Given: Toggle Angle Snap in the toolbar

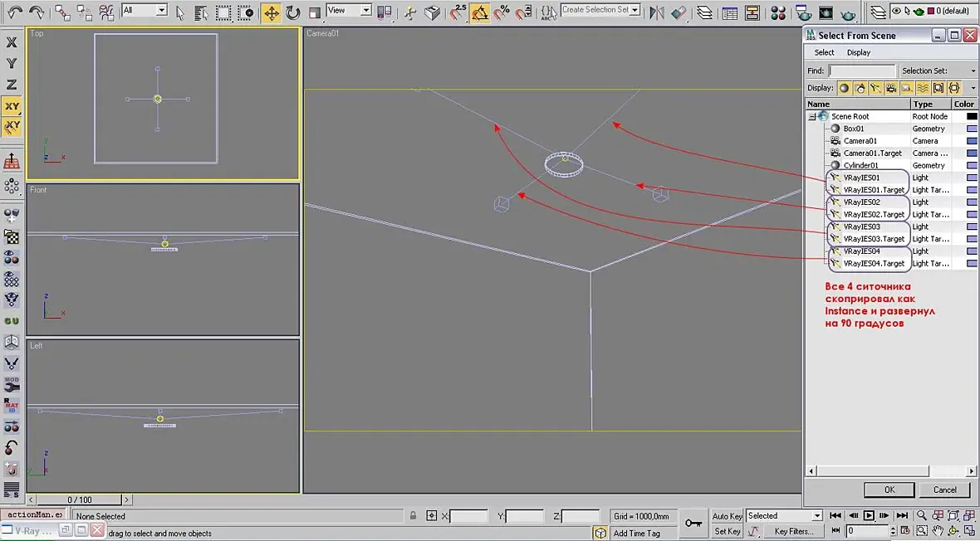Looking at the screenshot, I should tap(480, 12).
